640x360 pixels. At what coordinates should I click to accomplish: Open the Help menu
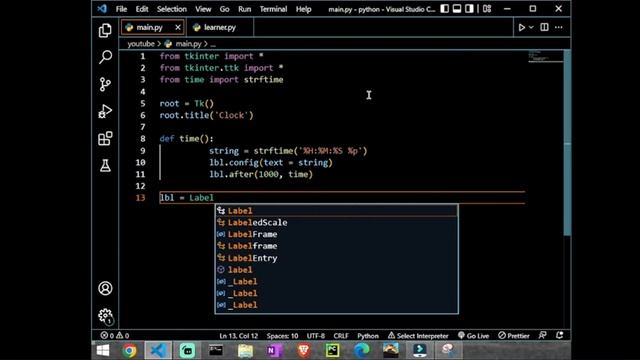click(303, 9)
